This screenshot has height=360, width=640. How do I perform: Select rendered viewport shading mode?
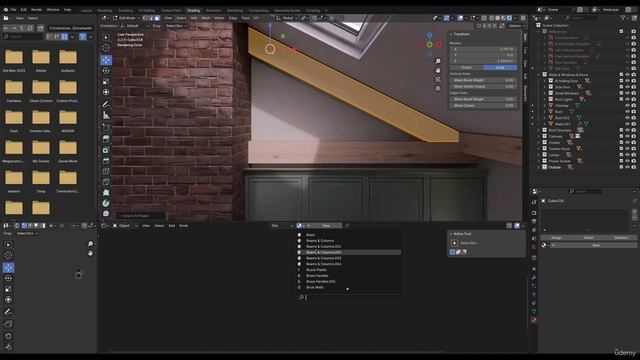point(509,18)
